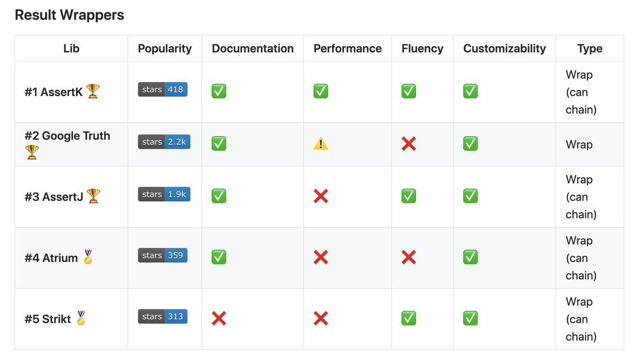Click the AssertK stars 418 badge
This screenshot has height=358, width=644.
click(163, 90)
